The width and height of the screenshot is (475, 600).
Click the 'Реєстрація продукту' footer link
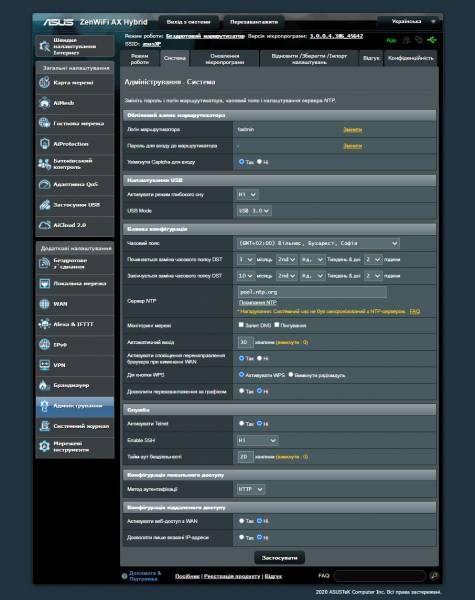click(232, 576)
